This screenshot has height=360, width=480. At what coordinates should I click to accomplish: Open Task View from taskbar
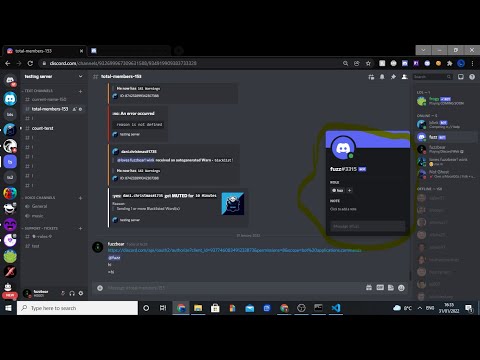pyautogui.click(x=163, y=308)
